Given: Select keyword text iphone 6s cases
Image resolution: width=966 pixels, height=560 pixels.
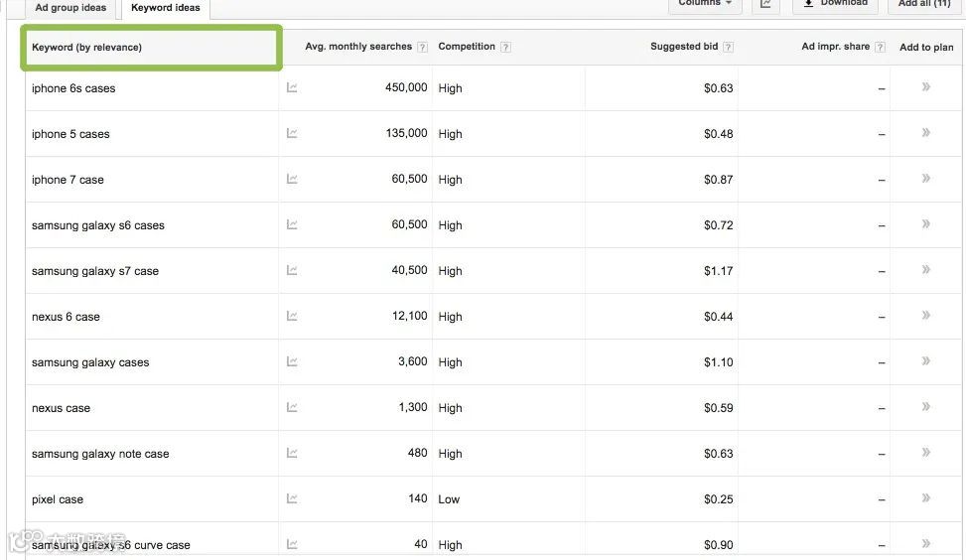Looking at the screenshot, I should pyautogui.click(x=73, y=88).
